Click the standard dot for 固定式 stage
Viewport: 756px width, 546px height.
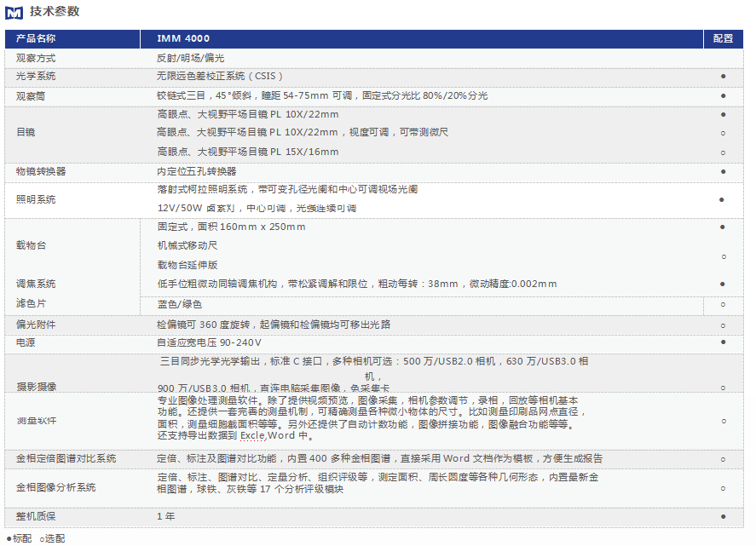(722, 227)
